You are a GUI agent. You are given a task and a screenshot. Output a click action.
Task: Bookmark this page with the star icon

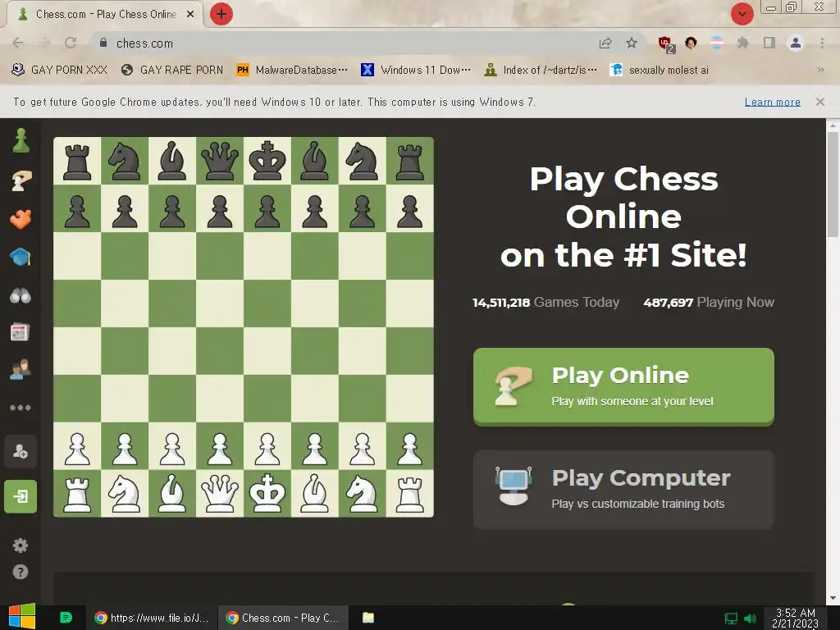click(x=632, y=43)
